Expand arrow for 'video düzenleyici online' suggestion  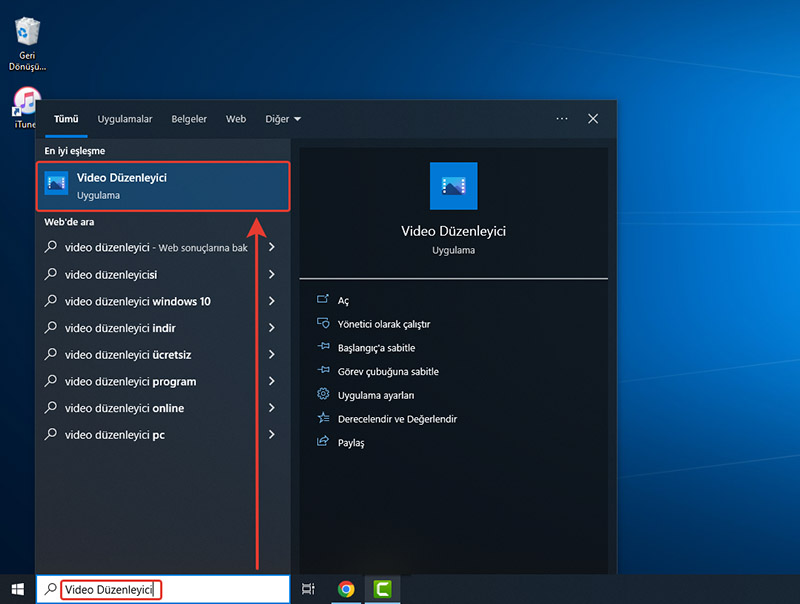point(272,408)
